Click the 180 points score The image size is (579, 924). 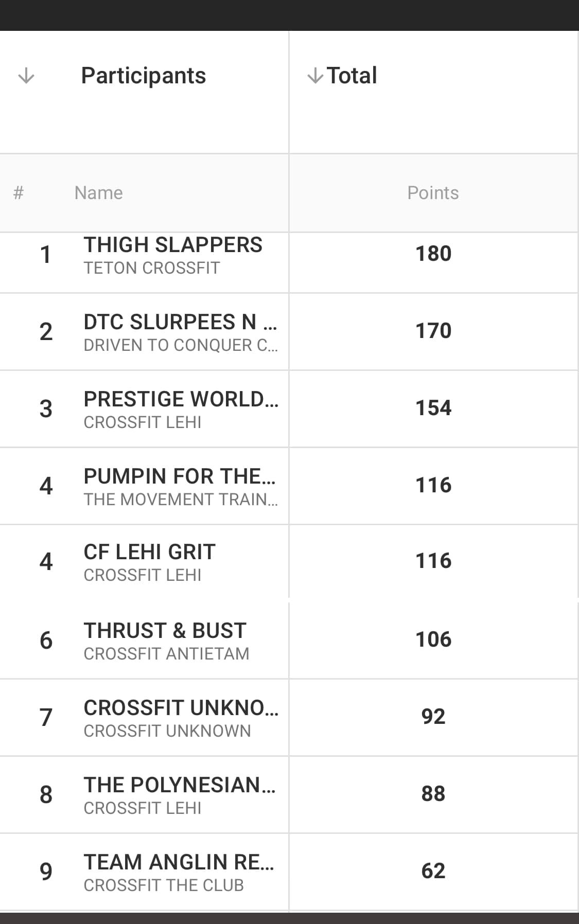click(x=433, y=254)
